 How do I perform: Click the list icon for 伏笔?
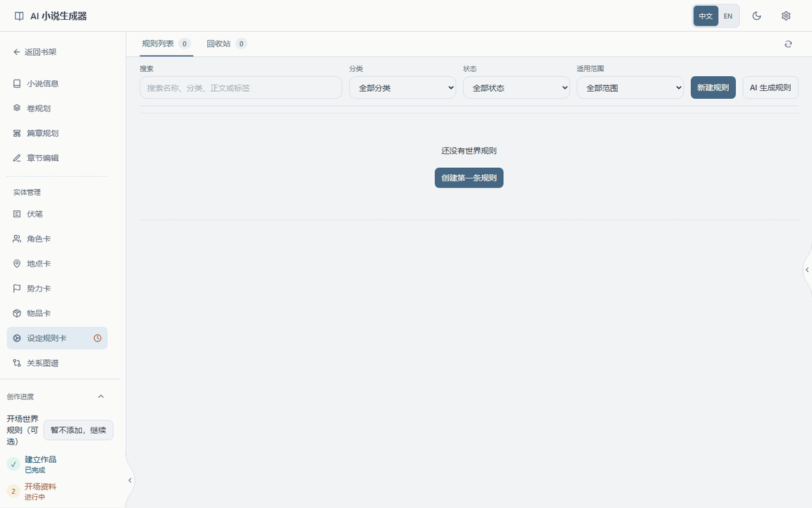click(x=17, y=214)
